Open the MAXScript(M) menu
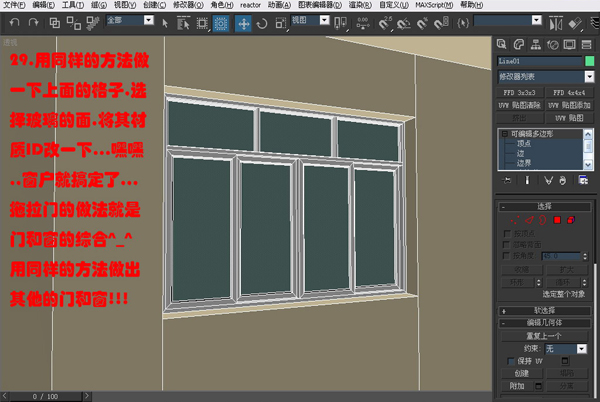Viewport: 600px width, 402px height. tap(434, 5)
